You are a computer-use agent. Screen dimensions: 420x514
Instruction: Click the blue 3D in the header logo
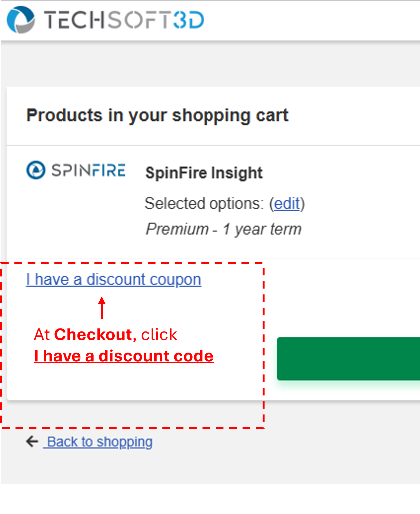(x=189, y=20)
